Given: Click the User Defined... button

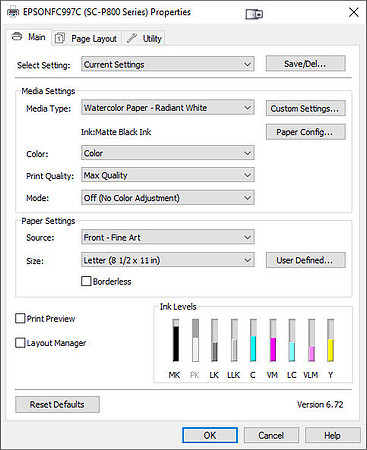Looking at the screenshot, I should pyautogui.click(x=305, y=260).
